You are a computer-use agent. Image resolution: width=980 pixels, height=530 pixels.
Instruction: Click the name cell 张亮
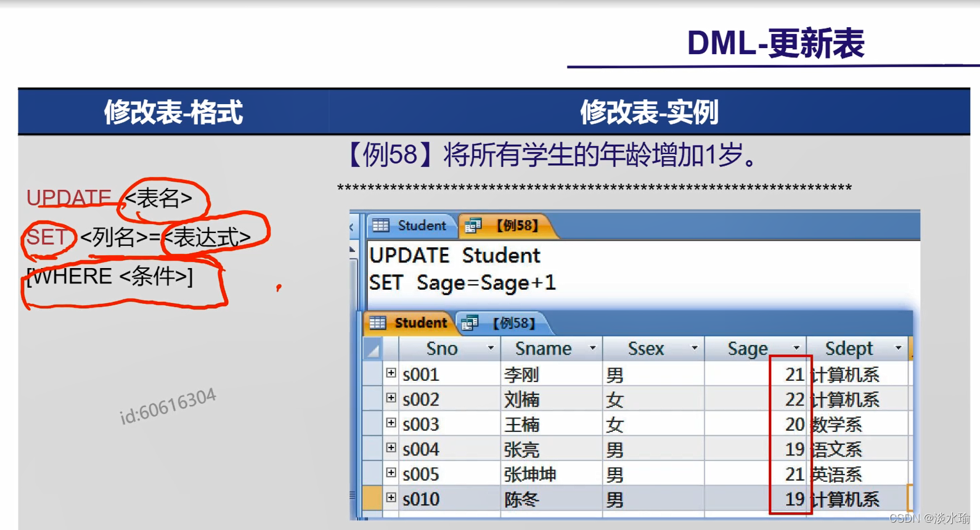pyautogui.click(x=552, y=449)
